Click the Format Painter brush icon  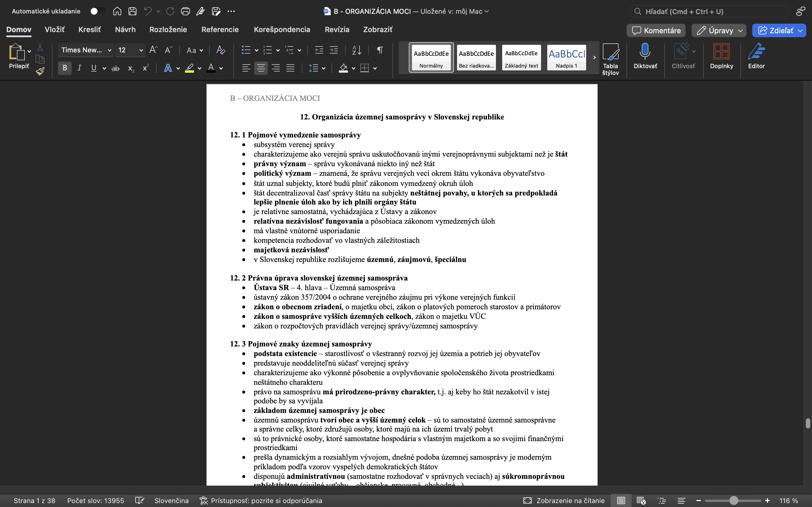(x=40, y=71)
